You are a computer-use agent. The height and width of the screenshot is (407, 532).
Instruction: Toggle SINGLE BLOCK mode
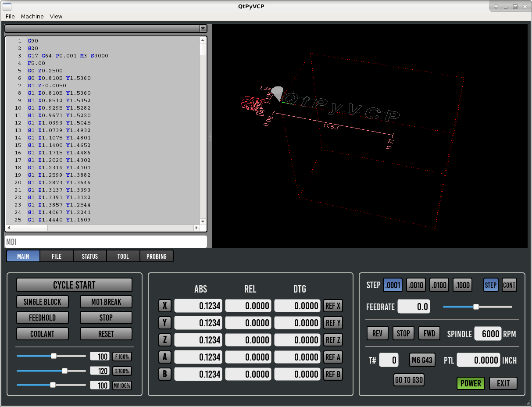[43, 302]
